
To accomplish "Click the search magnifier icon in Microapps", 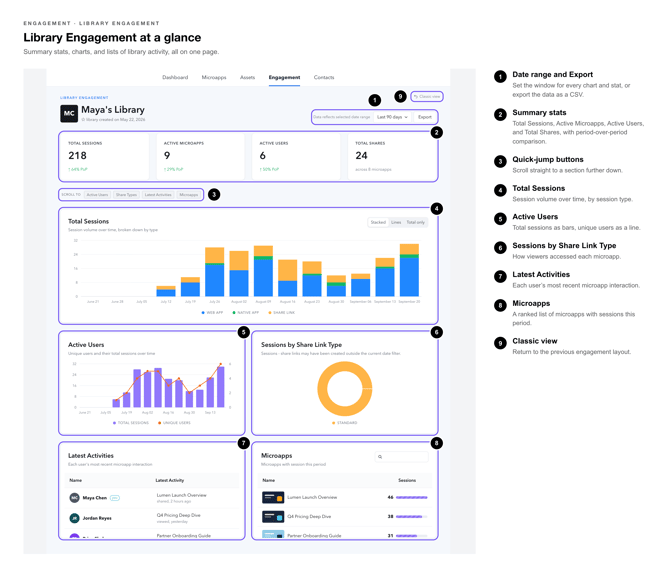I will click(x=380, y=457).
